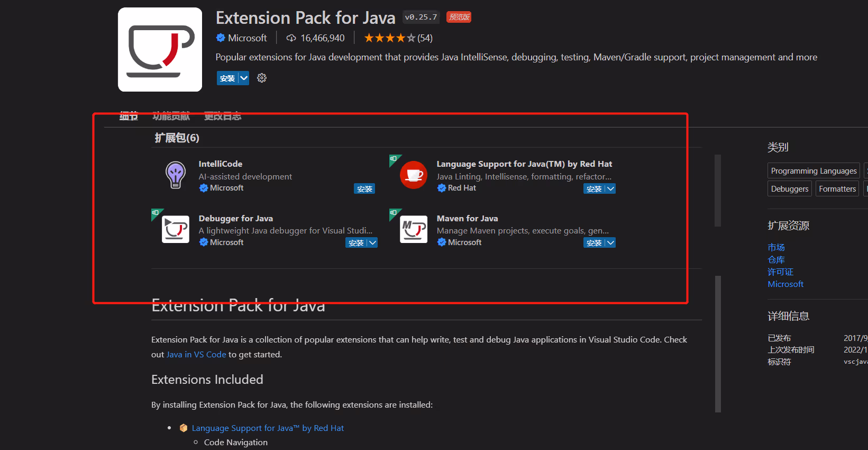This screenshot has height=450, width=868.
Task: Select the Debuggers category tag
Action: [x=790, y=188]
